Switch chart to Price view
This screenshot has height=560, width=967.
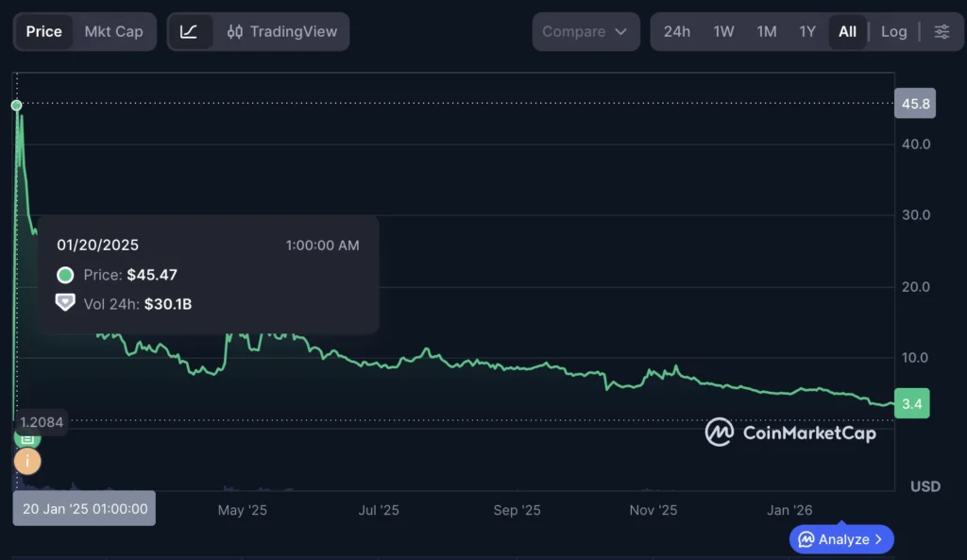(43, 31)
